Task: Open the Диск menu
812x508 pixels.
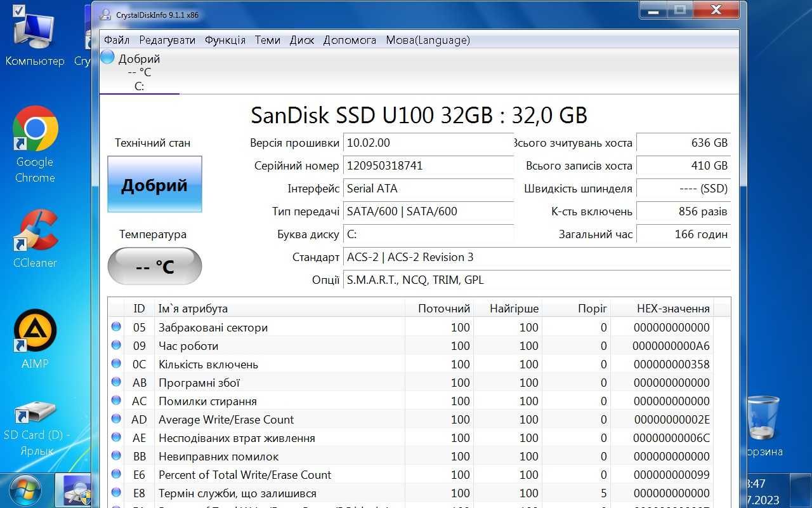Action: (x=302, y=40)
